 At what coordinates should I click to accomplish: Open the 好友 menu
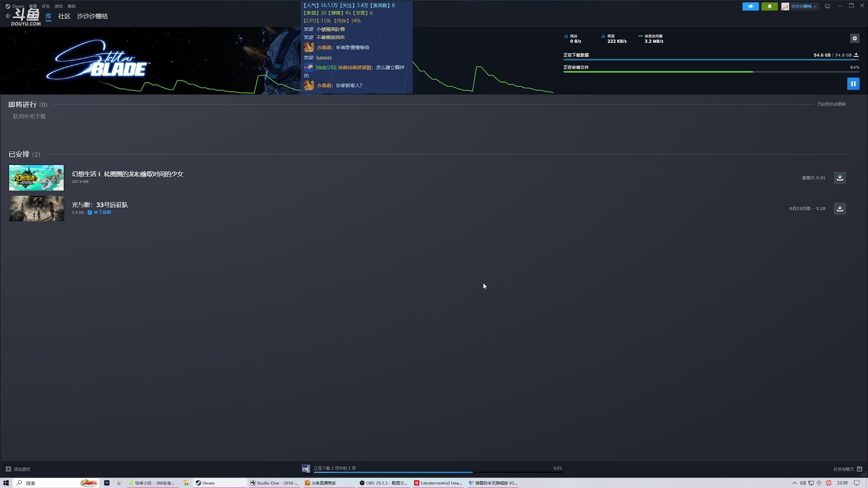click(x=46, y=6)
